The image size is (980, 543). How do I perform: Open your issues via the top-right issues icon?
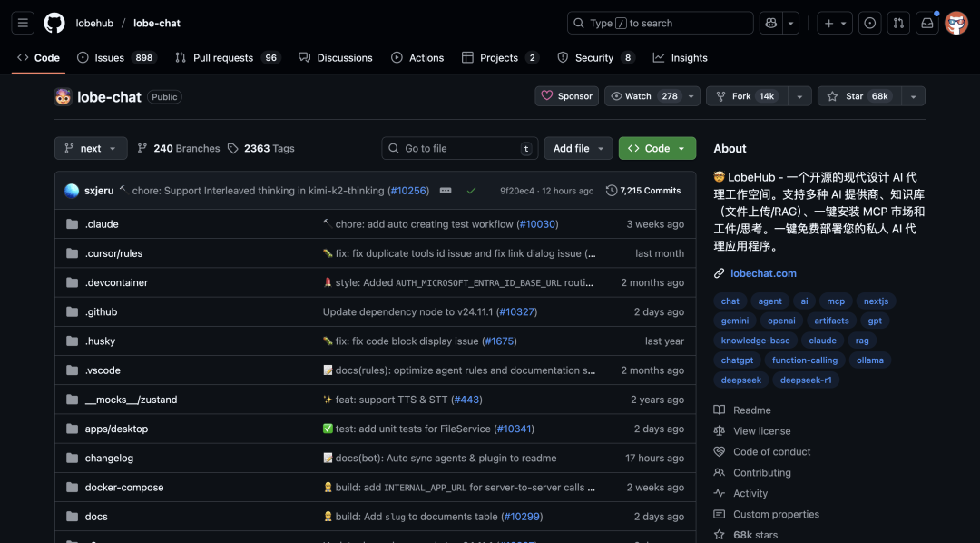(x=869, y=23)
